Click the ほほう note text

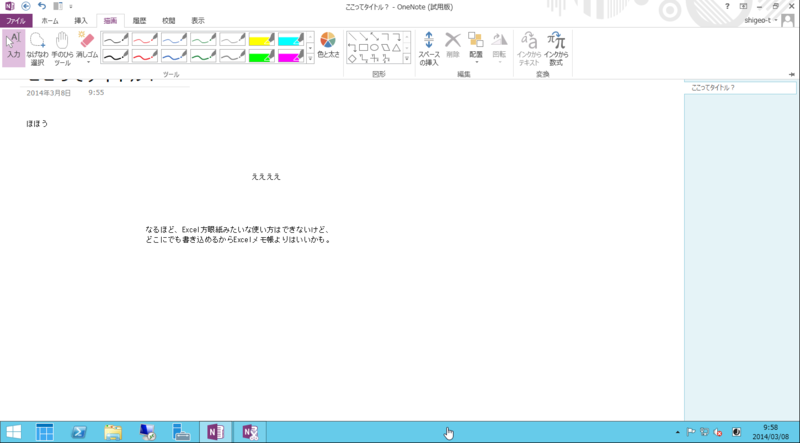coord(37,124)
